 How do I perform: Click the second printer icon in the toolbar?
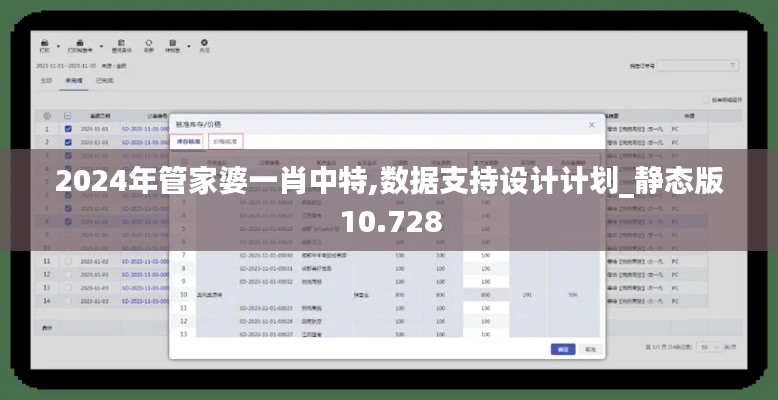pos(80,43)
